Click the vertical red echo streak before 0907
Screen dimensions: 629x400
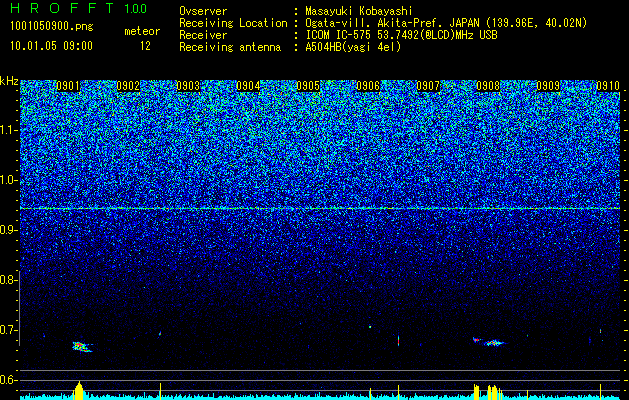coord(398,340)
